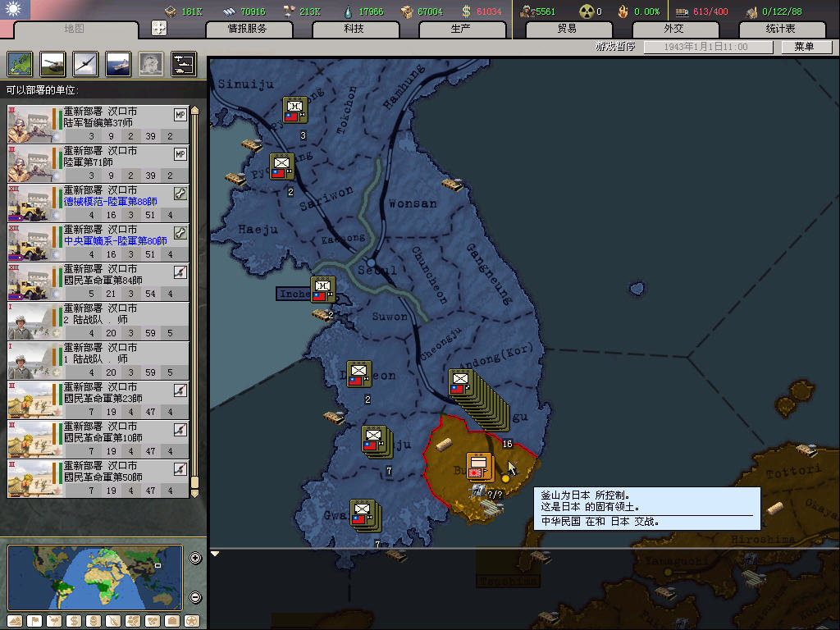Screen dimensions: 840x630
Task: Select the land units deployment icon (tank)
Action: pos(52,64)
